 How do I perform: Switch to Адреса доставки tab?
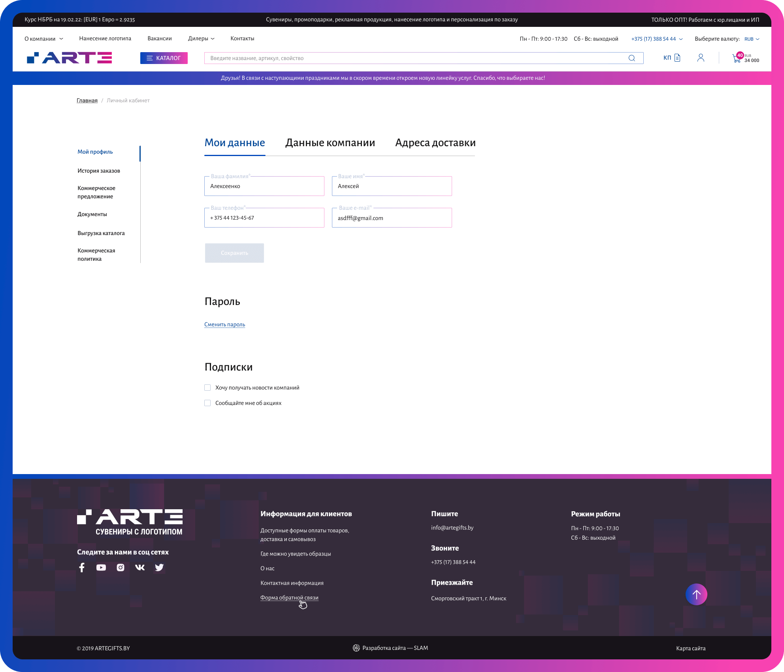[435, 143]
